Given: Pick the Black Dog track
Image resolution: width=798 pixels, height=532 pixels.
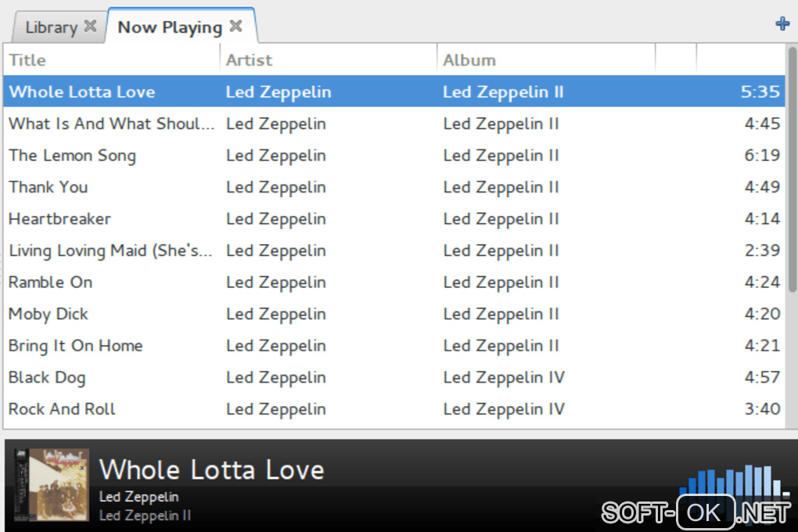Looking at the screenshot, I should (47, 378).
